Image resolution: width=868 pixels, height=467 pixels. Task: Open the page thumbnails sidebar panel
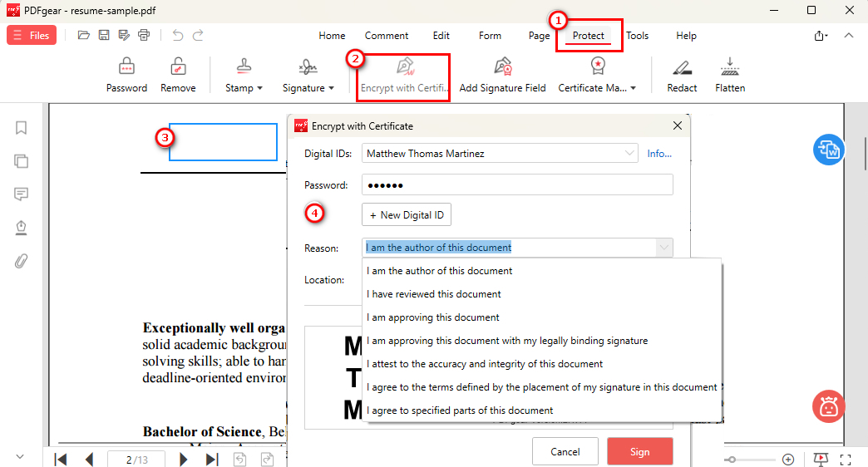(21, 161)
